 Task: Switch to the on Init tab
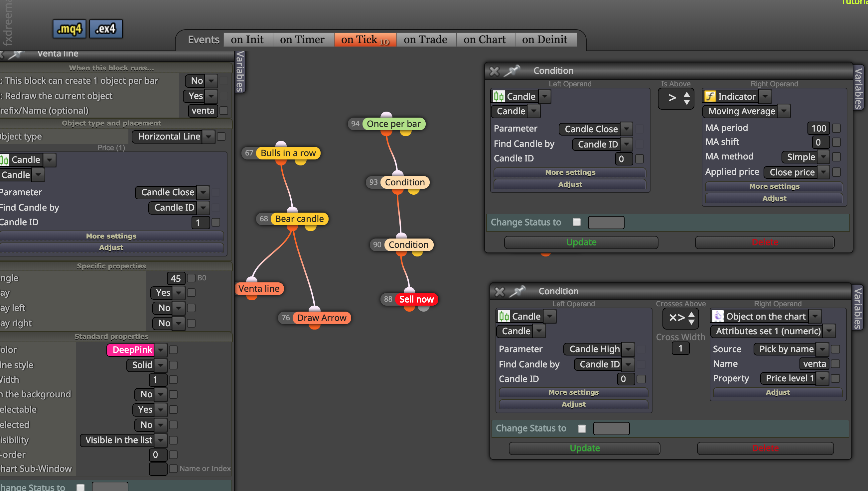[247, 40]
